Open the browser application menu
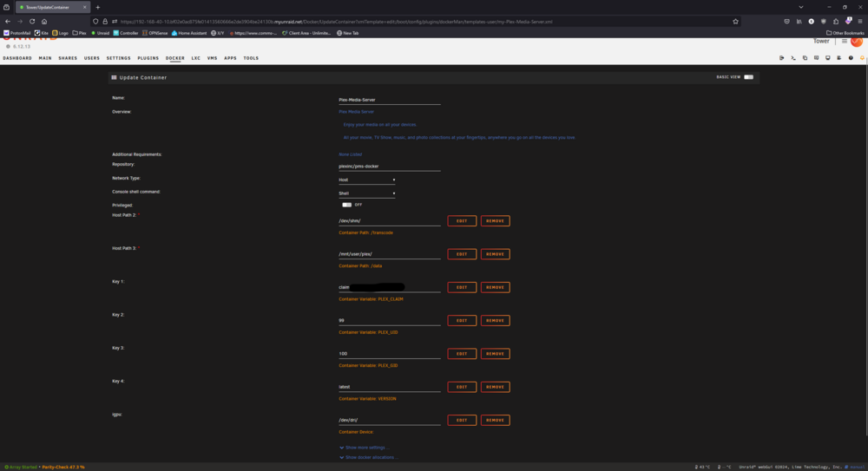 860,22
